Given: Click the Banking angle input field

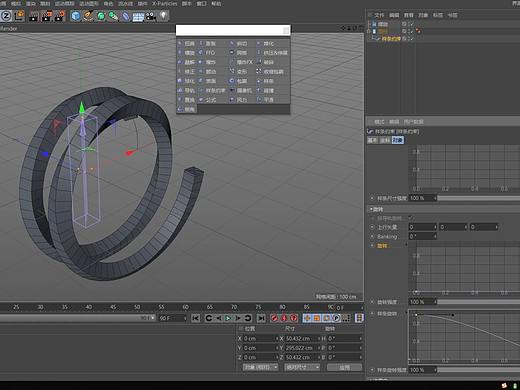Looking at the screenshot, I should [x=422, y=236].
